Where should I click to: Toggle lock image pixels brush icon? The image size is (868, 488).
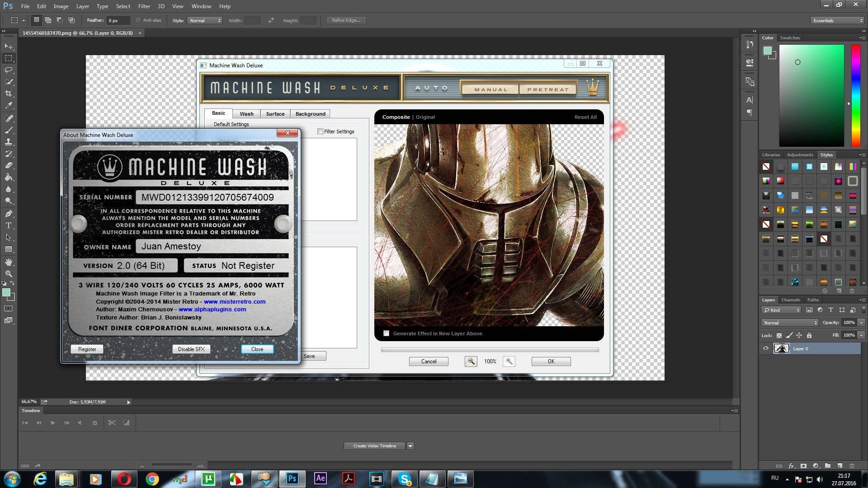pyautogui.click(x=789, y=335)
